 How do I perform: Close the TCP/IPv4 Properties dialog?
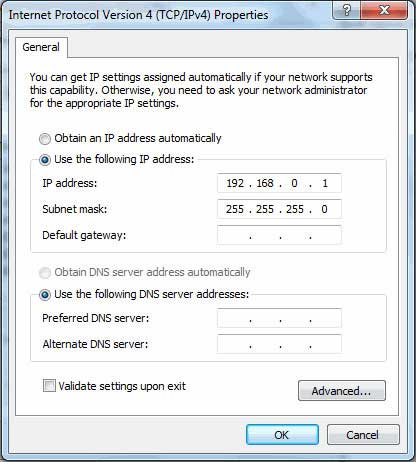pos(384,10)
